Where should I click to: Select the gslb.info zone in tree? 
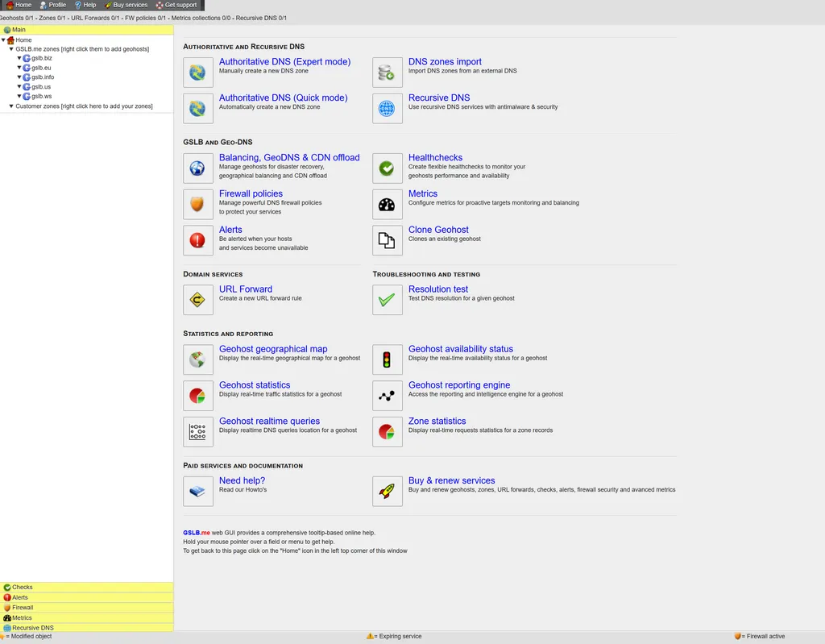(43, 77)
